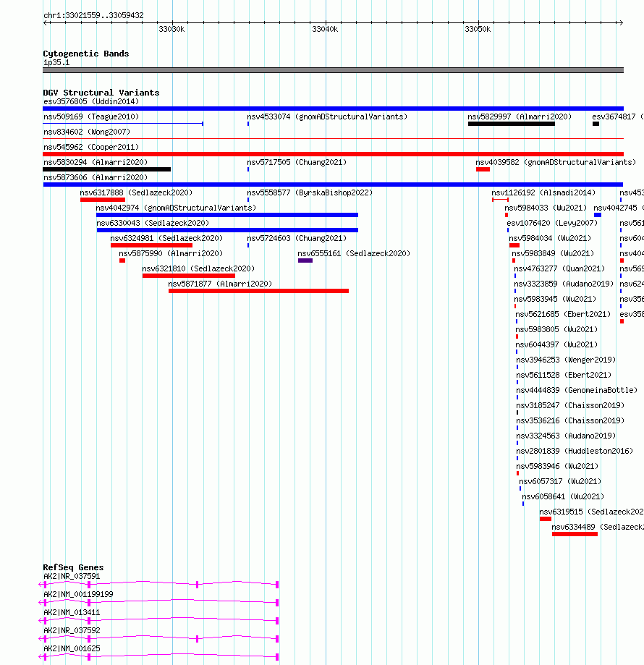Select AK2|NM_001199199 transcript label
This screenshot has width=644, height=665.
click(78, 595)
